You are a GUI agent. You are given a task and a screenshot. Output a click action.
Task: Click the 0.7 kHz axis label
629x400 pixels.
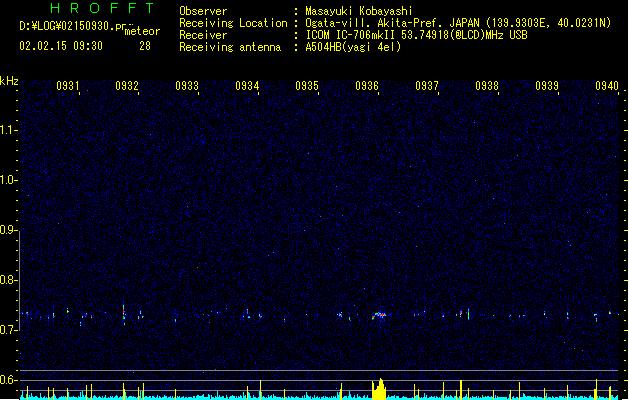8,330
